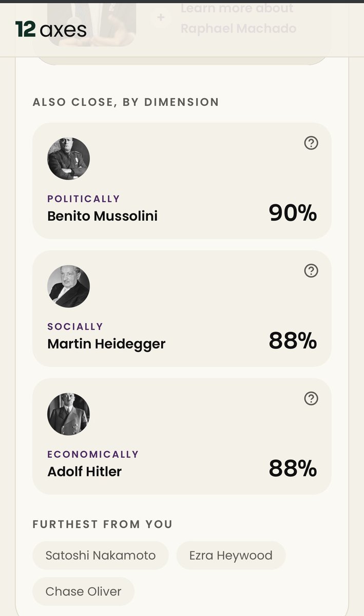Follow the Learn more about Raphael Machado link
This screenshot has height=616, width=364.
tap(239, 18)
